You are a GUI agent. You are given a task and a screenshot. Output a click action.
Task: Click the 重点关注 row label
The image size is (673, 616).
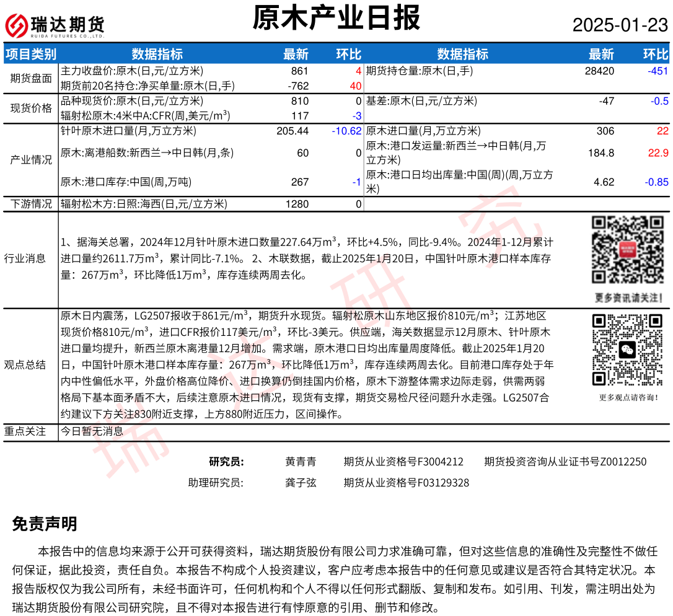[x=25, y=431]
